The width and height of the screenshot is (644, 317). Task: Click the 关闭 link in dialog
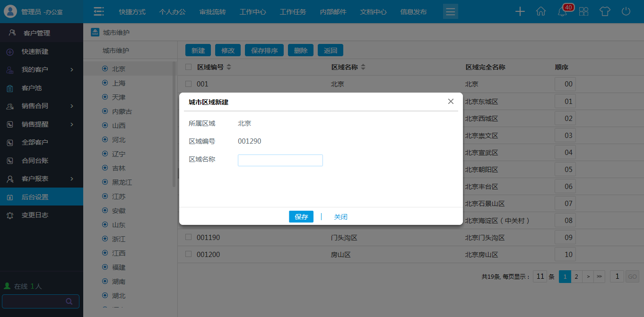tap(340, 217)
